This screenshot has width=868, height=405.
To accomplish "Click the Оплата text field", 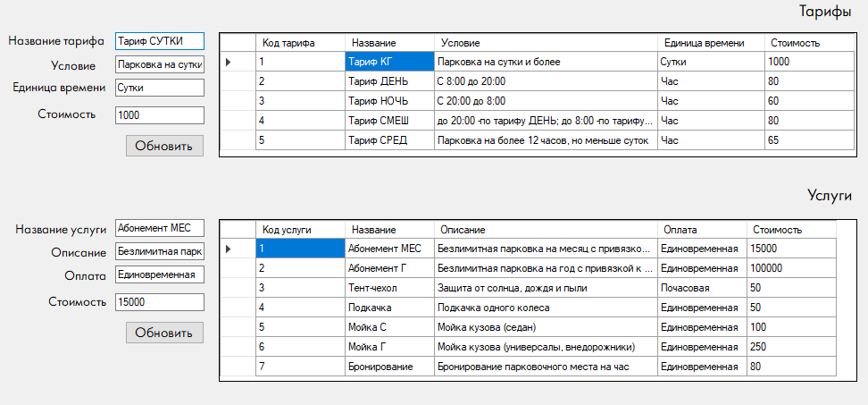I will pyautogui.click(x=160, y=274).
